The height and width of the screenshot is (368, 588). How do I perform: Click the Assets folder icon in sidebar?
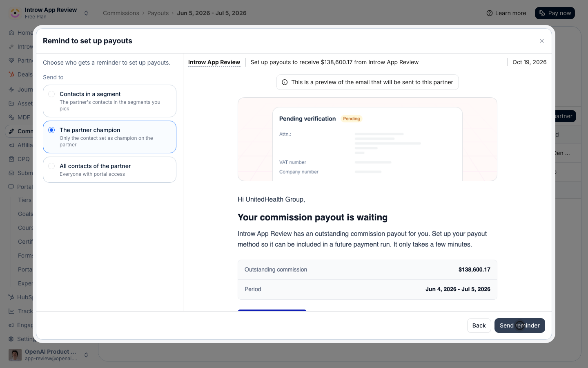[x=11, y=103]
